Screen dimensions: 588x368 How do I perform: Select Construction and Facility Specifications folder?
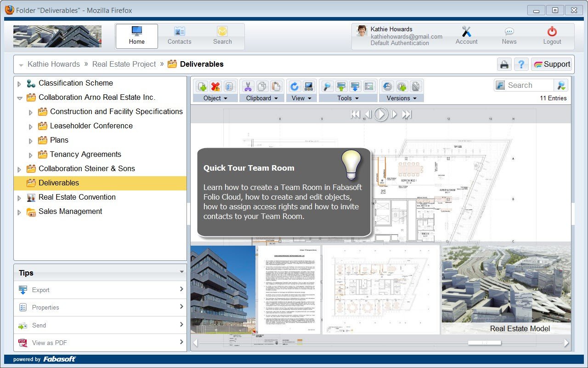(x=116, y=112)
